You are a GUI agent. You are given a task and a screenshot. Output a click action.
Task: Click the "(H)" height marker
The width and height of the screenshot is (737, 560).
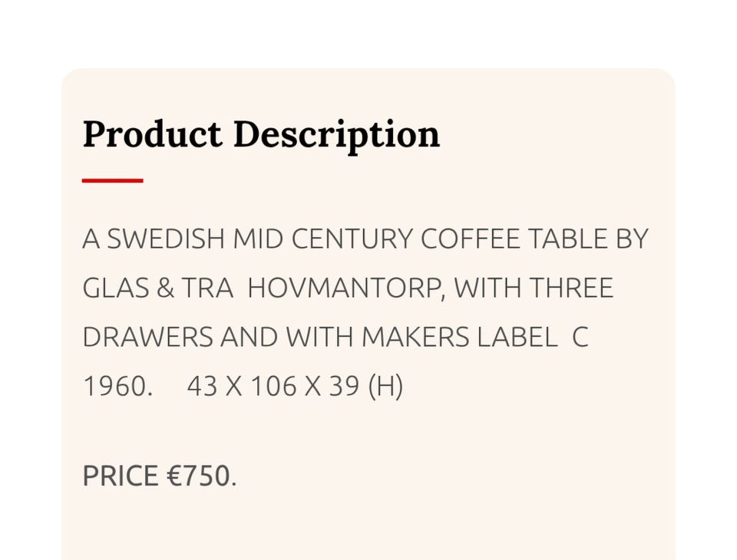tap(386, 386)
